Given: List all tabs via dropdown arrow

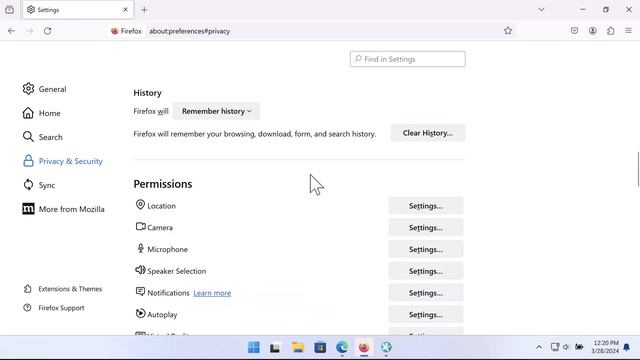Looking at the screenshot, I should tap(541, 10).
